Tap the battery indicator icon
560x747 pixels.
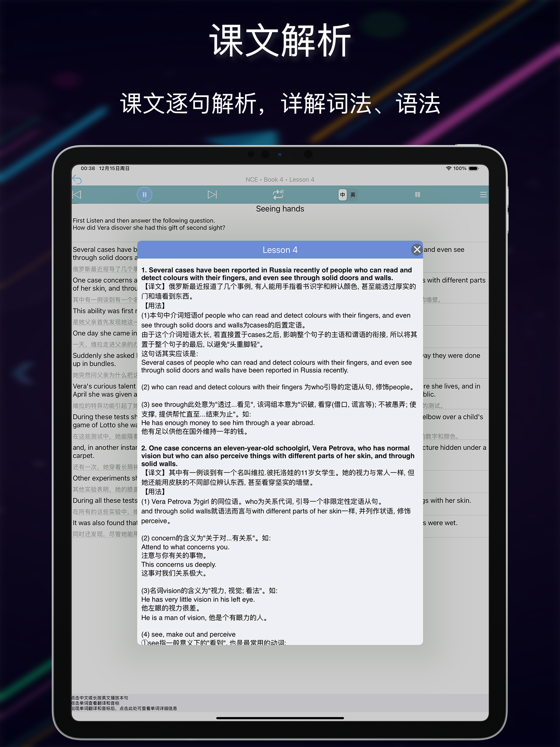point(474,168)
